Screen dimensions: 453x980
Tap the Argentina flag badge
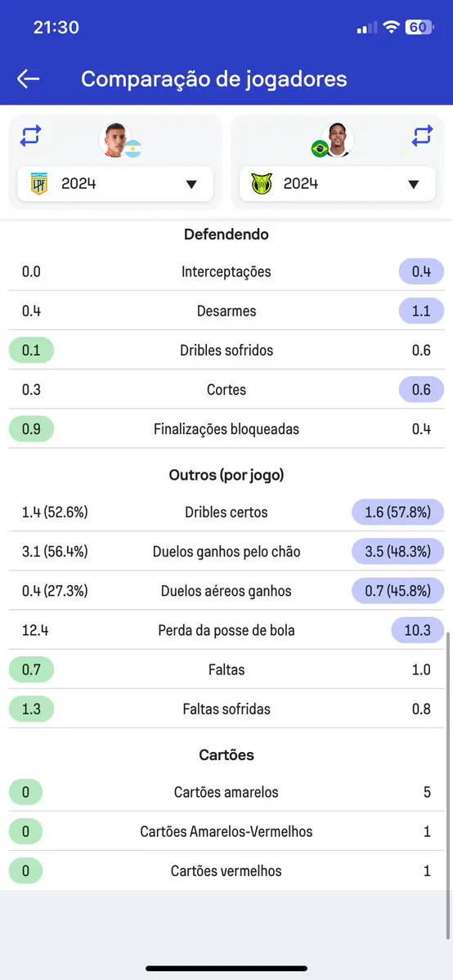click(132, 149)
